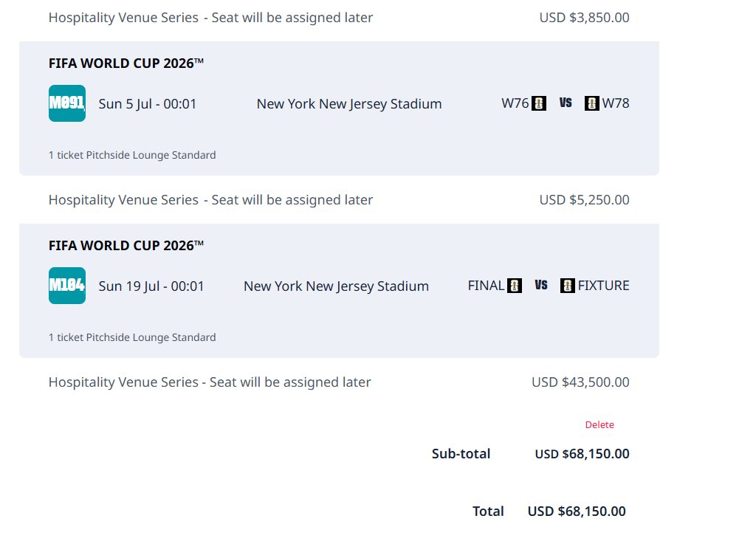
Task: Click the VS icon in the M104 final row
Action: tap(541, 286)
